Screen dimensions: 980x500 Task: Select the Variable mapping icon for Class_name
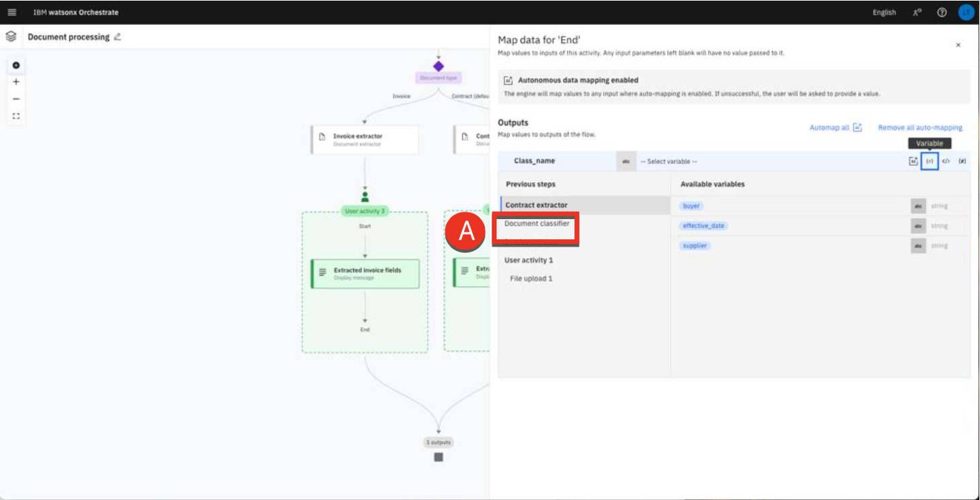tap(929, 161)
